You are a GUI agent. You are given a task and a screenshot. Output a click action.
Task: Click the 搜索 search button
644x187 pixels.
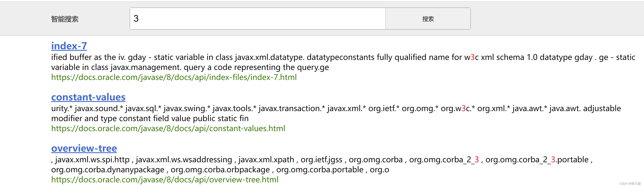(x=428, y=19)
